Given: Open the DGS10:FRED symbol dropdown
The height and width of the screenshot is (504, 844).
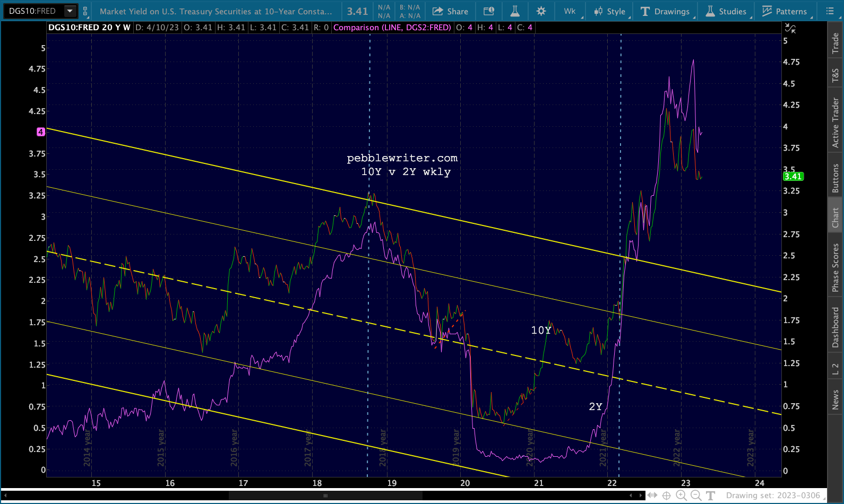Looking at the screenshot, I should 70,11.
